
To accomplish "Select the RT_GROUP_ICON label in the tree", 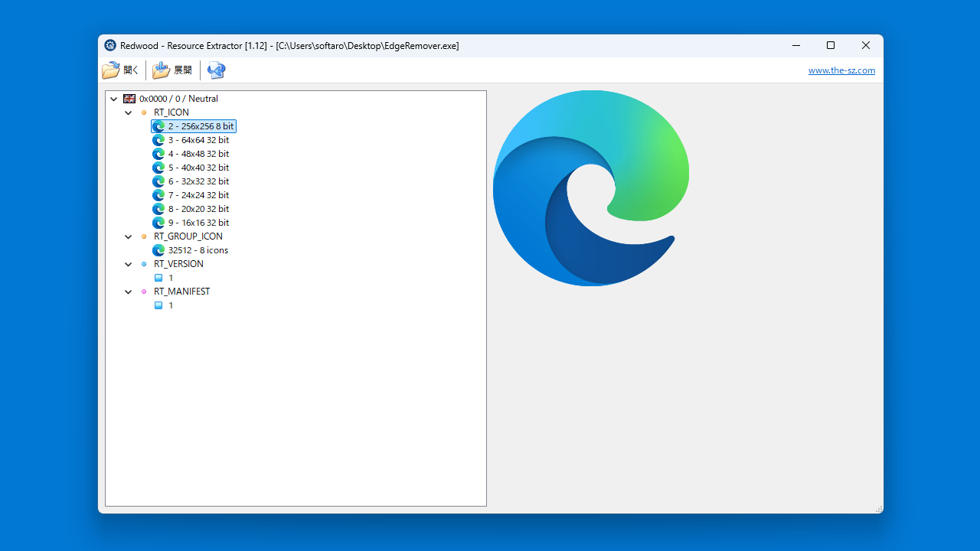I will pyautogui.click(x=188, y=236).
